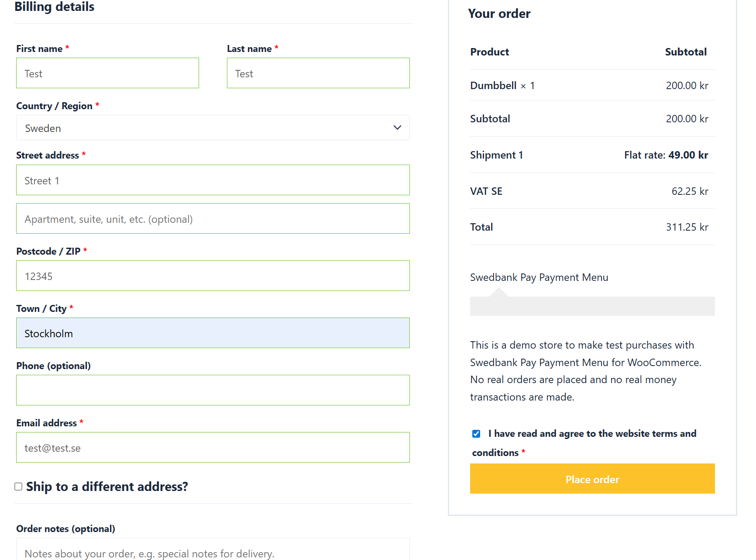Image resolution: width=756 pixels, height=560 pixels.
Task: Click the Dumbbell product name
Action: click(x=493, y=86)
